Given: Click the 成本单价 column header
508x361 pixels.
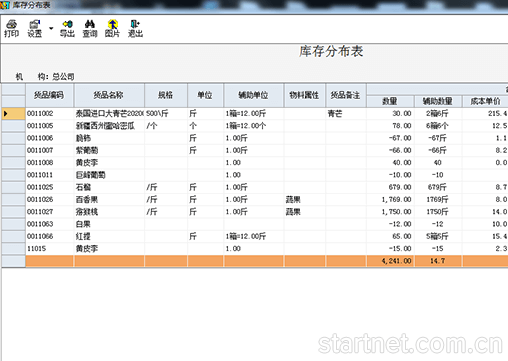Looking at the screenshot, I should click(x=485, y=101).
